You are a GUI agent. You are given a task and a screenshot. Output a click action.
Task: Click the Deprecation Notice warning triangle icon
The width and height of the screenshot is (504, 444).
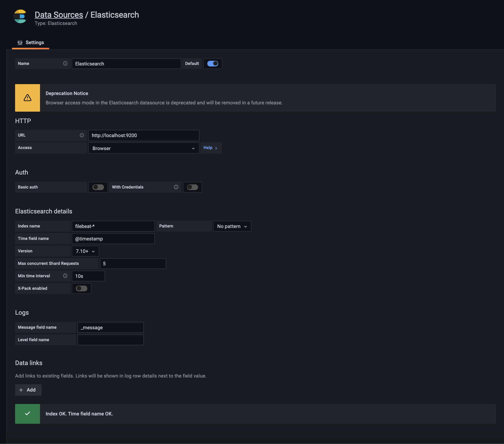[28, 98]
